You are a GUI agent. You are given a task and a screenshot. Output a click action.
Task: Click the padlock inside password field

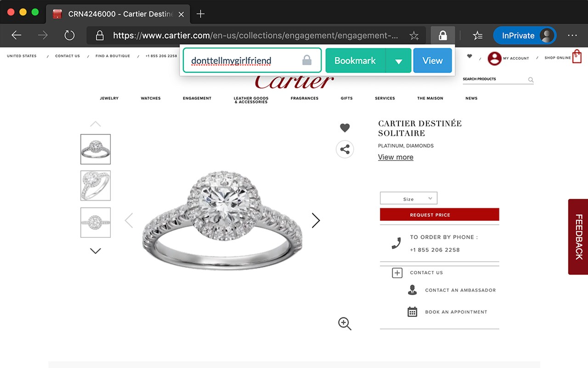click(x=307, y=60)
